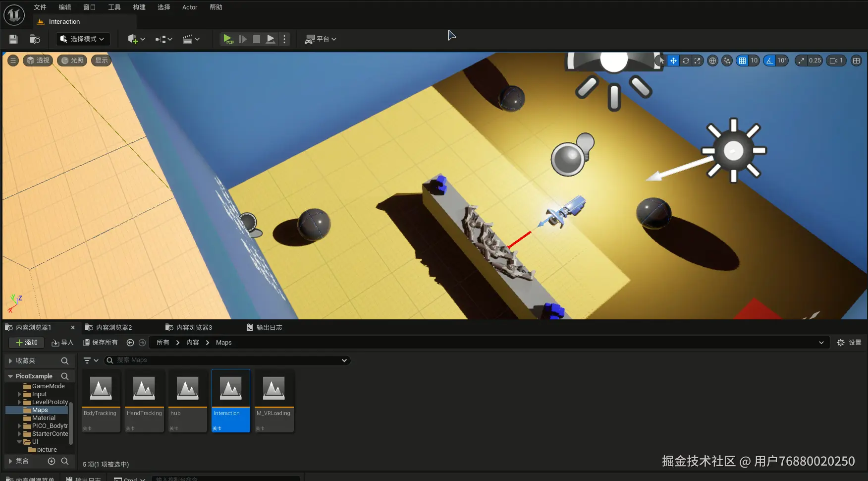This screenshot has width=868, height=481.
Task: Open the 显示 show flags menu
Action: point(102,60)
